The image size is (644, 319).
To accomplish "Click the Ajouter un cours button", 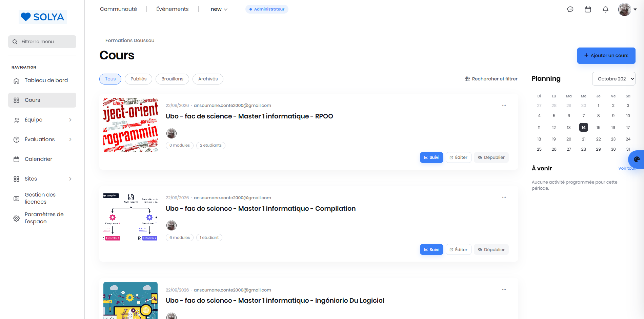I will [x=606, y=56].
